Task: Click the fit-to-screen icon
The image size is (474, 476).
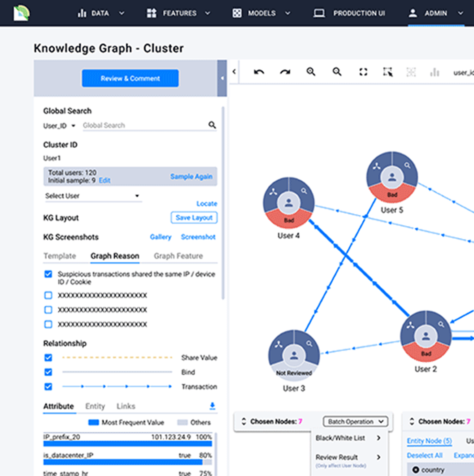Action: coord(363,72)
